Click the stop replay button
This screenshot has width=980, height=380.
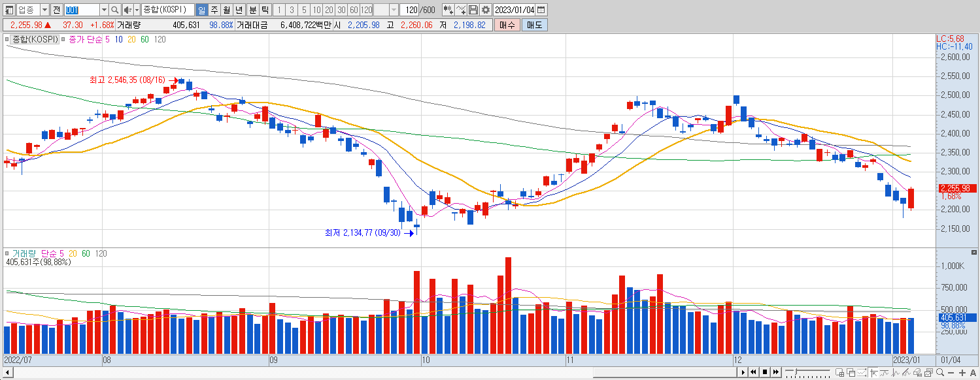pyautogui.click(x=765, y=372)
